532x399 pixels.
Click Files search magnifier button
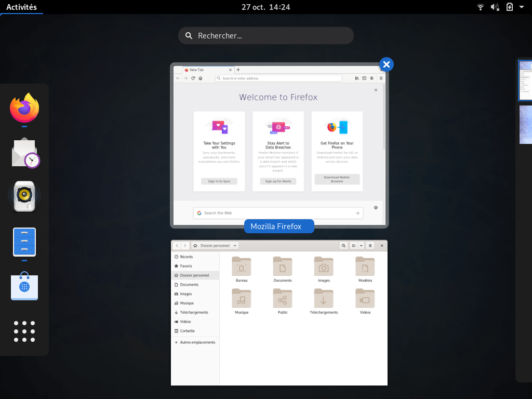click(344, 246)
